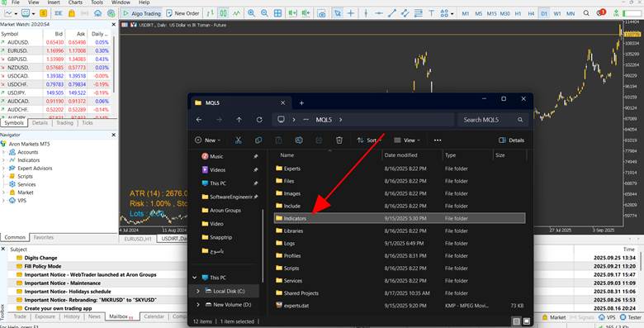The image size is (644, 328).
Task: Expand Local Disk (C:) tree node
Action: tap(198, 291)
